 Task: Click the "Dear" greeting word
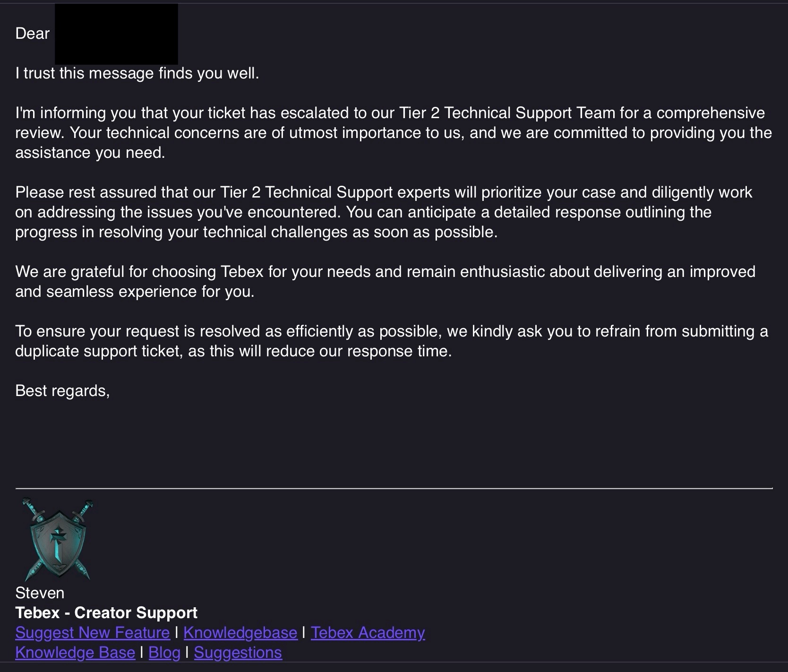click(x=32, y=34)
